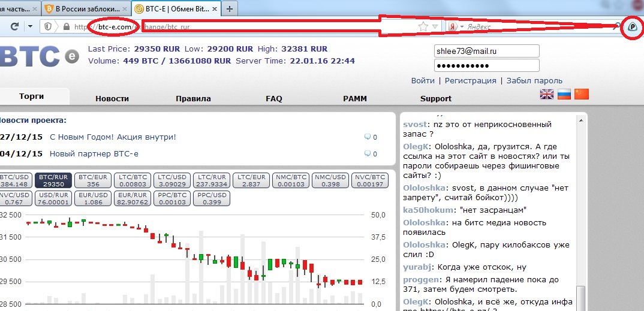Viewport: 644px width, 311px height.
Task: Click Last Price value 29350 RUR
Action: coord(157,49)
